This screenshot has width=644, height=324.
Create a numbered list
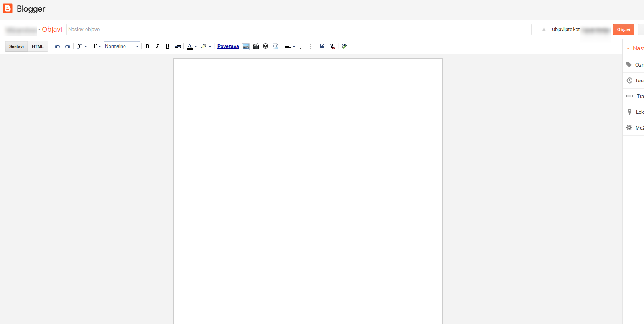coord(302,46)
